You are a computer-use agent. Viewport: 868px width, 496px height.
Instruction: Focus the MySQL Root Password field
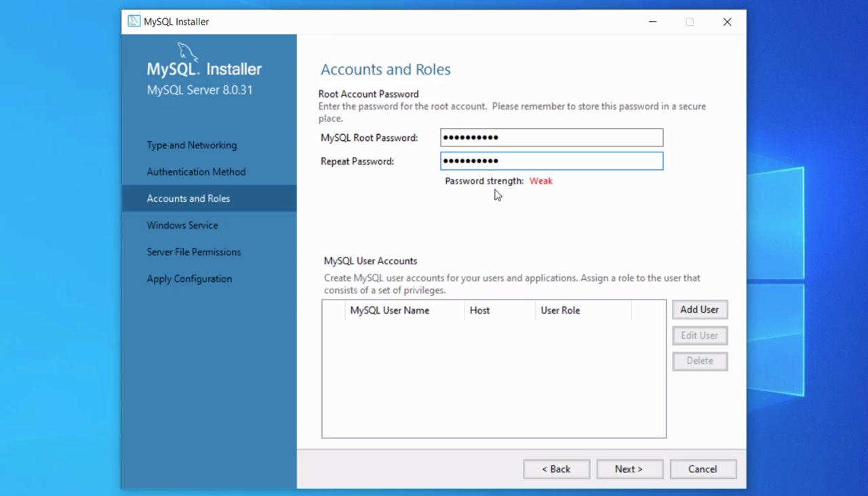coord(551,138)
